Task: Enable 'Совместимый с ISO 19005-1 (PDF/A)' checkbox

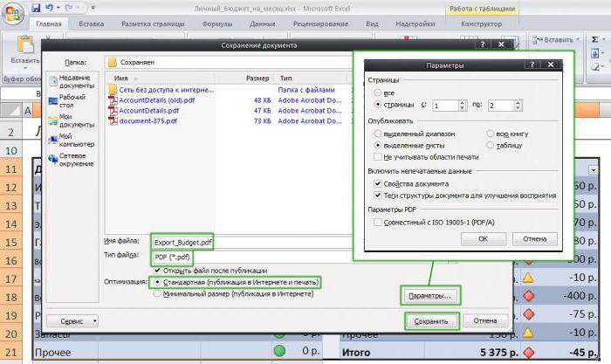Action: point(377,222)
